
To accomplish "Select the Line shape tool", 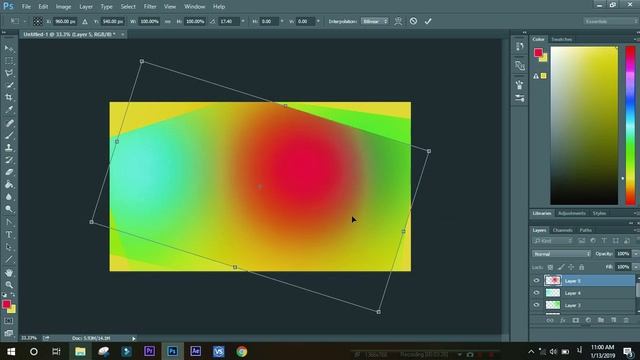I will click(9, 259).
